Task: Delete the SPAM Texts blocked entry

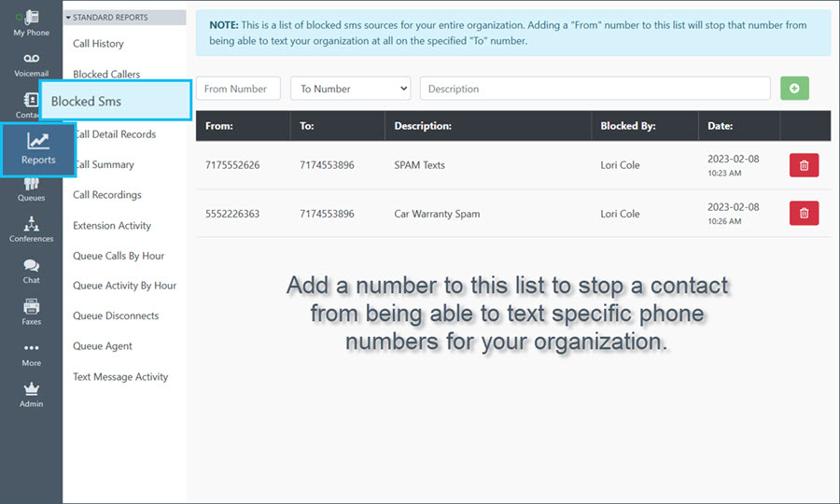Action: pyautogui.click(x=804, y=166)
